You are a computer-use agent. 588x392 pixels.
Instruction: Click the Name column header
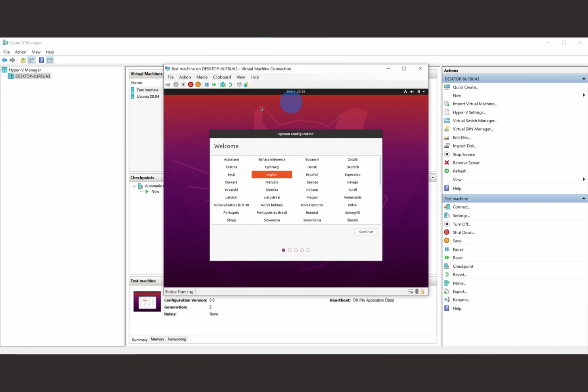[x=137, y=83]
